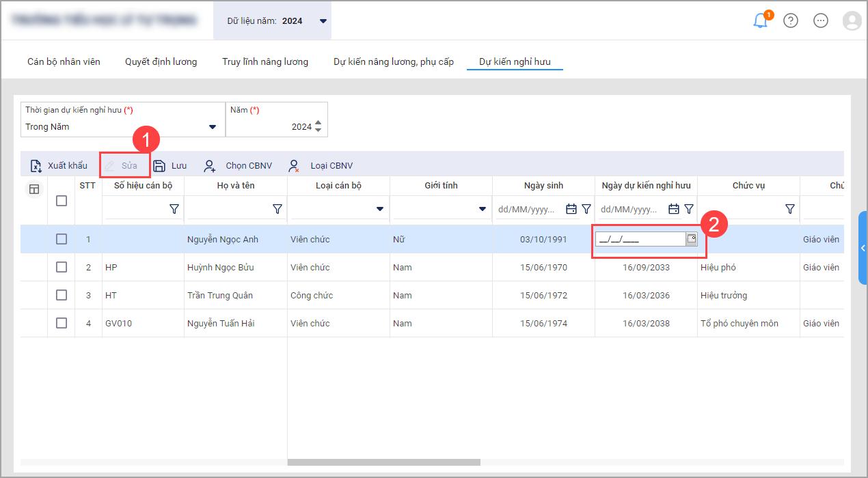This screenshot has height=478, width=868.
Task: Click the Tổ phó chuyên môn cell
Action: coord(740,323)
